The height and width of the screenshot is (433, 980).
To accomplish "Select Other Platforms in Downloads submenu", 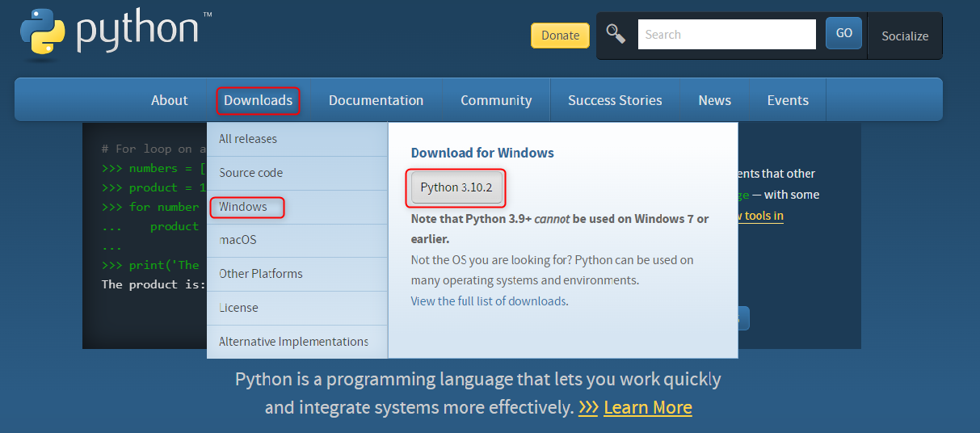I will click(297, 274).
